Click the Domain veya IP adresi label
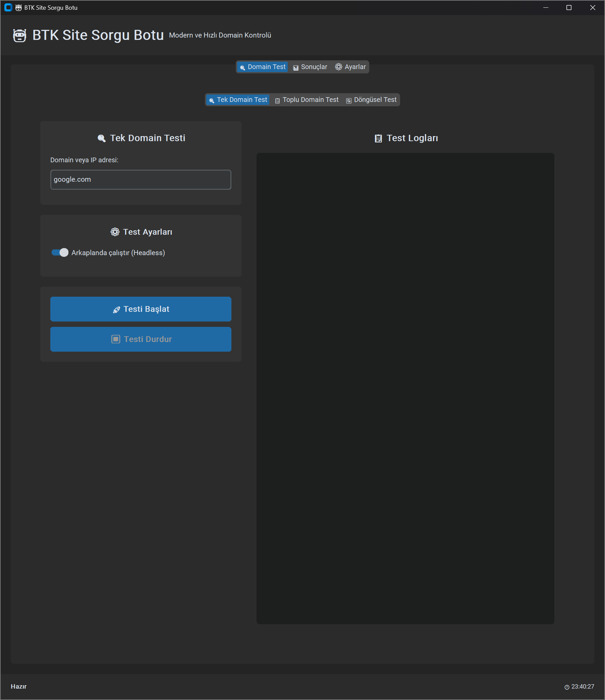605x700 pixels. click(84, 160)
